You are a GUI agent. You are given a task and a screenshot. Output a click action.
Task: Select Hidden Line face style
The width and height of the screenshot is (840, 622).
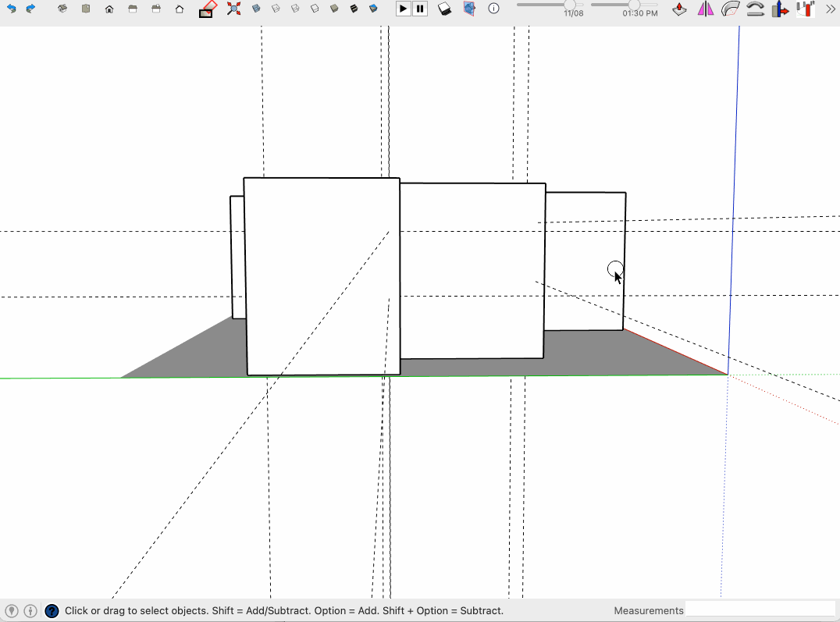point(315,9)
